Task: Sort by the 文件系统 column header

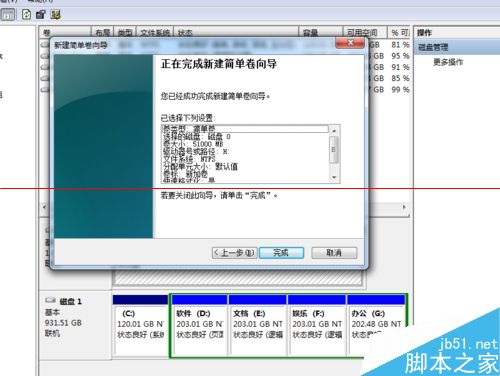Action: [x=155, y=33]
